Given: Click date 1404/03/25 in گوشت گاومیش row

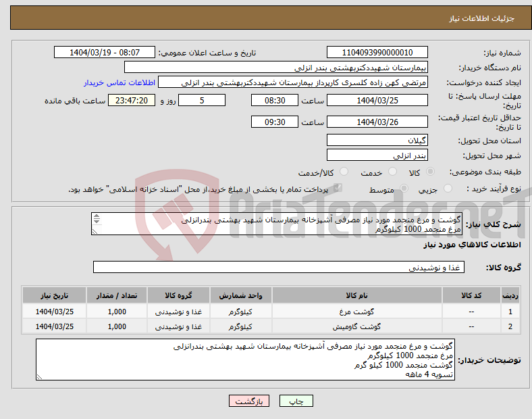Looking at the screenshot, I should coord(54,326).
